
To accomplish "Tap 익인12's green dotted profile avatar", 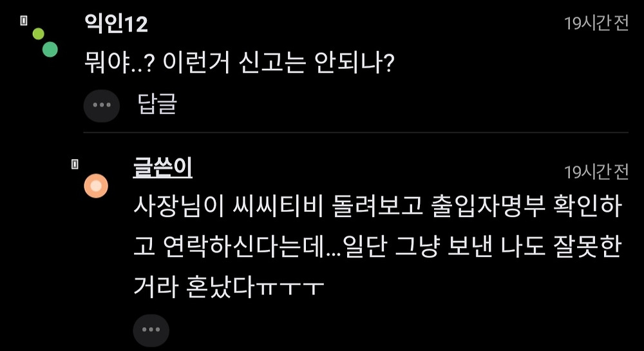I will pyautogui.click(x=45, y=43).
